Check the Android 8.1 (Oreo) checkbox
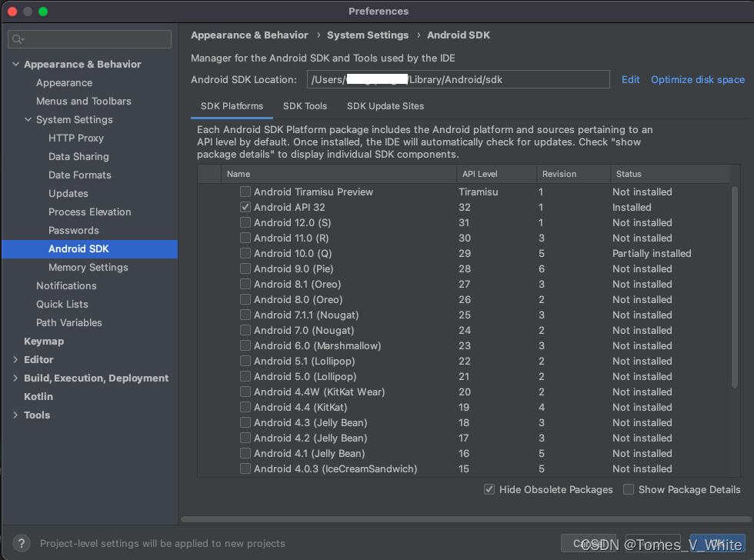This screenshot has height=560, width=754. [x=245, y=284]
